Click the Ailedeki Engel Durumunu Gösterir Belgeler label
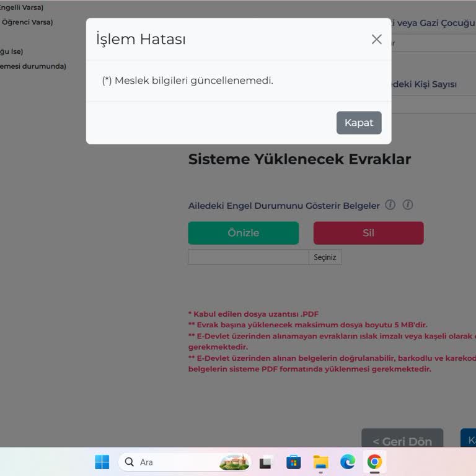 (x=284, y=206)
